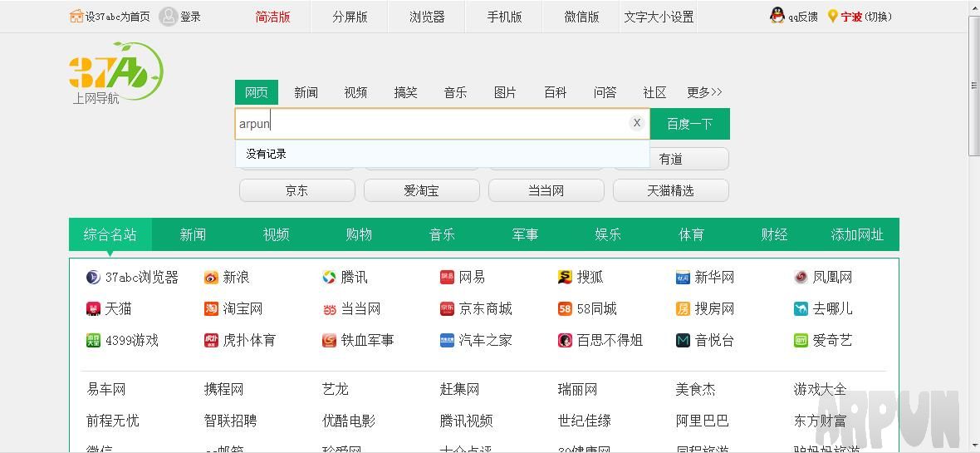Select the 搞笑 search tab
This screenshot has width=980, height=453.
405,92
